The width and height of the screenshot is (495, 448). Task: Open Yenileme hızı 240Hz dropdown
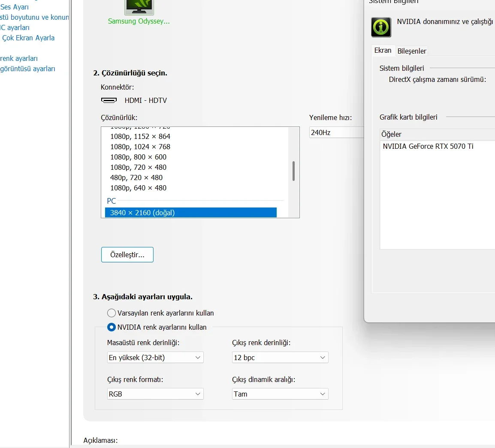click(x=337, y=132)
